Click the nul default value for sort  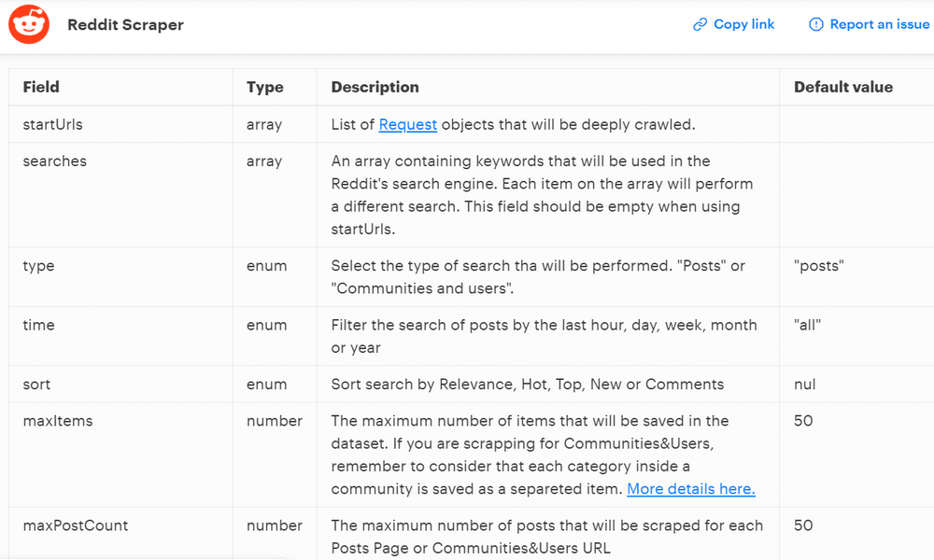pyautogui.click(x=805, y=385)
